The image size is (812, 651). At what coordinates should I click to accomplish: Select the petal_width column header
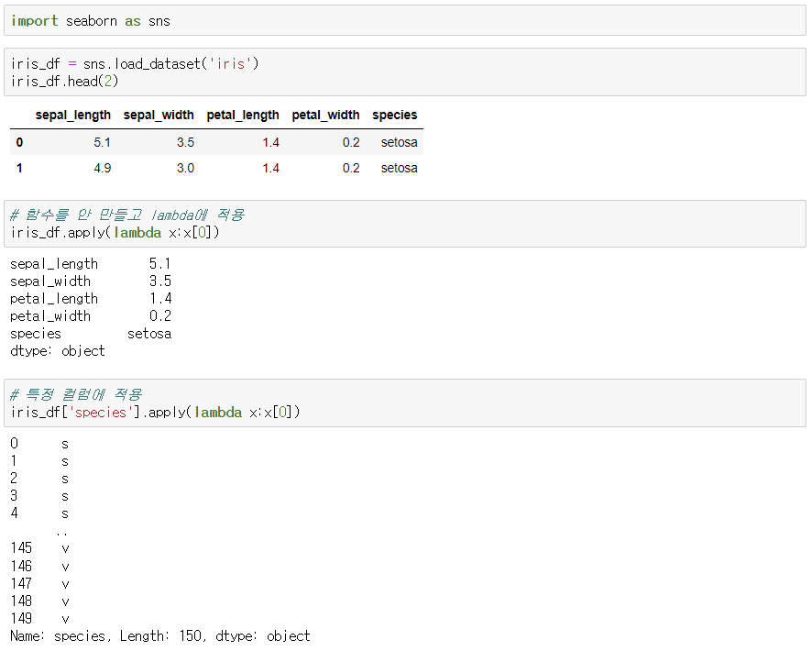(x=325, y=115)
